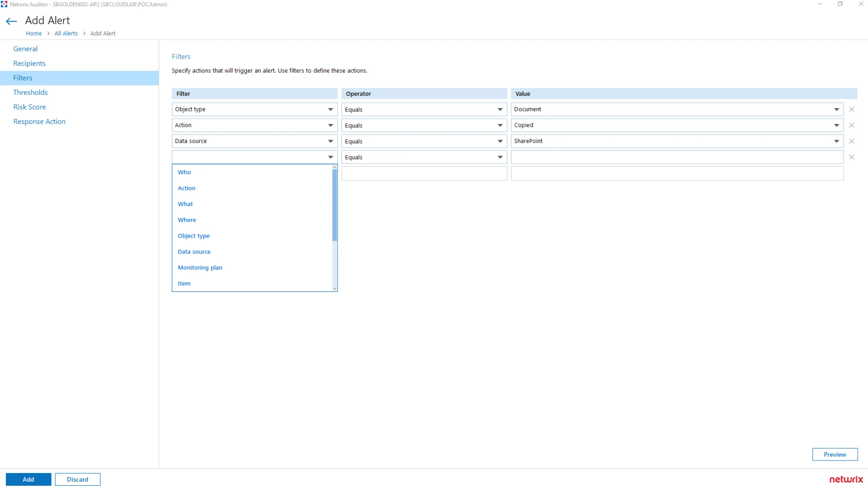
Task: Open the General settings section
Action: [x=79, y=49]
